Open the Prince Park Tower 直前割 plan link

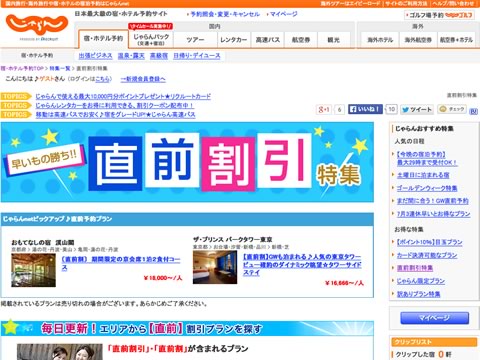tap(302, 265)
